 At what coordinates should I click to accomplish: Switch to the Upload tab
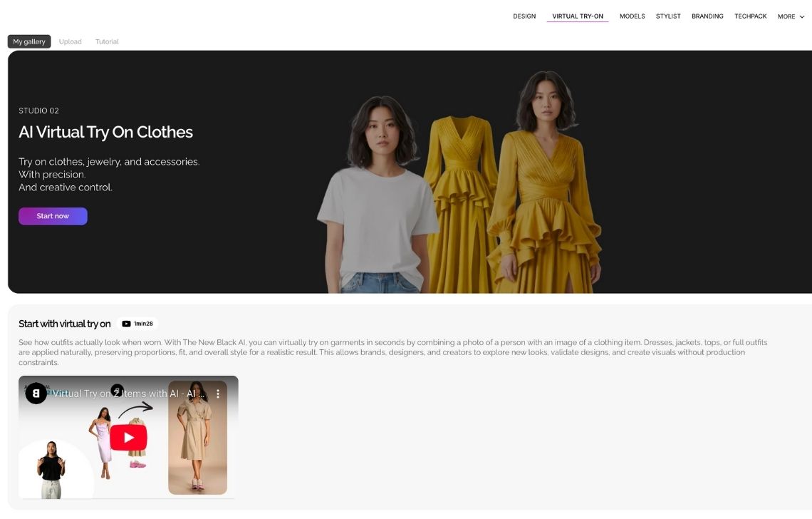tap(70, 42)
